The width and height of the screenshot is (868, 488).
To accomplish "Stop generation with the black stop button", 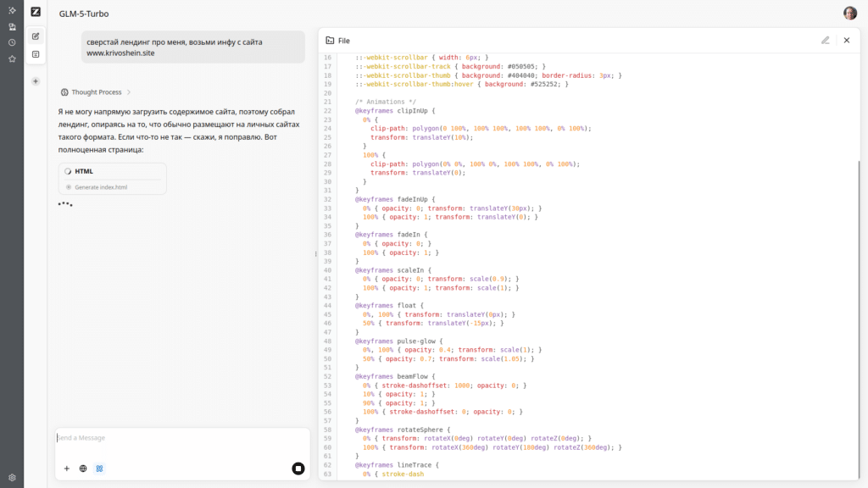I will tap(298, 469).
